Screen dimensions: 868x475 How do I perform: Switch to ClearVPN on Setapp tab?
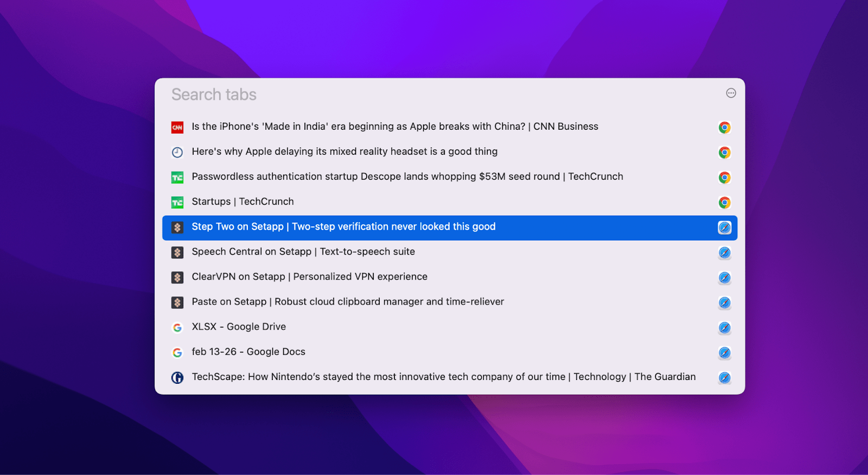[x=450, y=277]
